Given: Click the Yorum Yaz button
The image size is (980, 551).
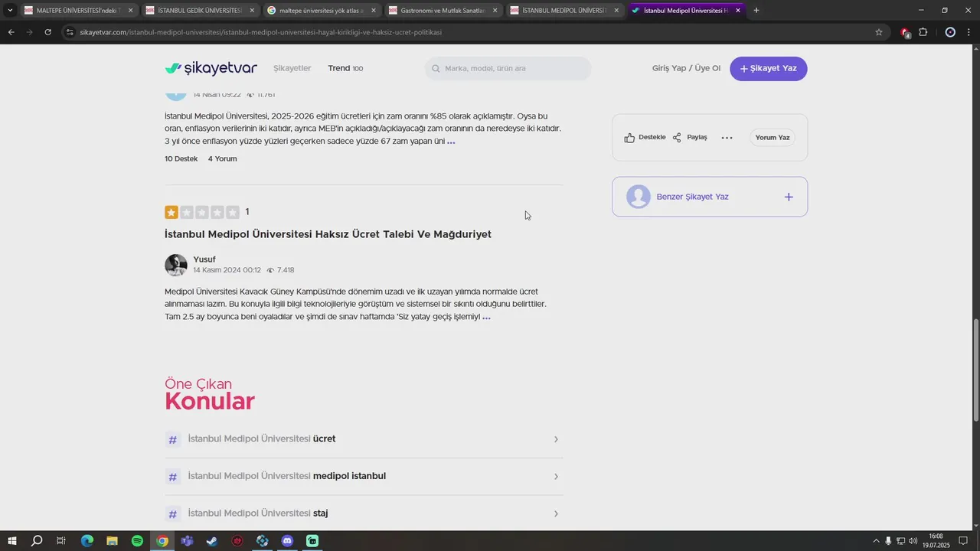Looking at the screenshot, I should pyautogui.click(x=773, y=138).
